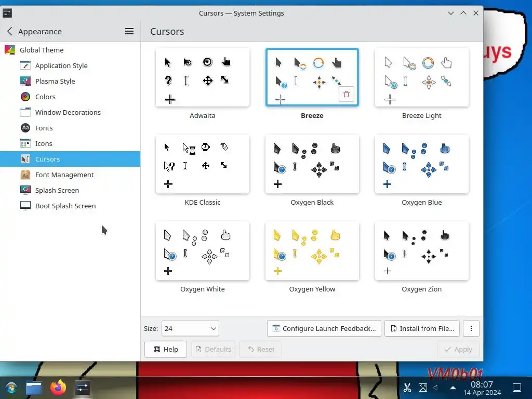532x399 pixels.
Task: Click the Global Theme icon in sidebar
Action: (10, 50)
